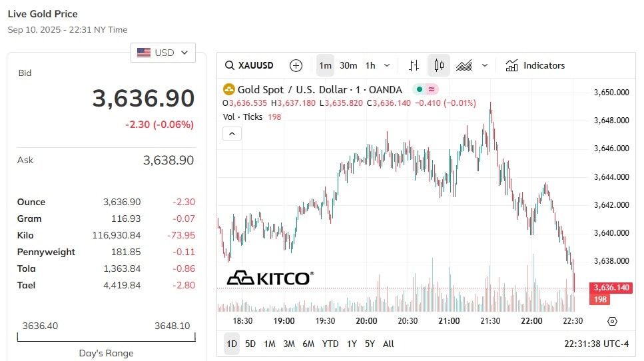Viewport: 644px width, 361px height.
Task: Click the Day's Range bar
Action: point(107,337)
